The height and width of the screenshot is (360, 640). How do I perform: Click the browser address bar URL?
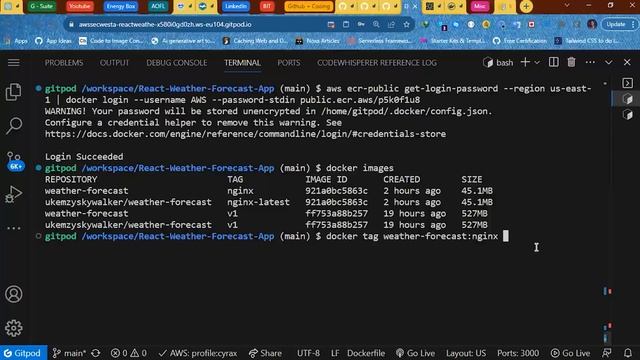165,24
